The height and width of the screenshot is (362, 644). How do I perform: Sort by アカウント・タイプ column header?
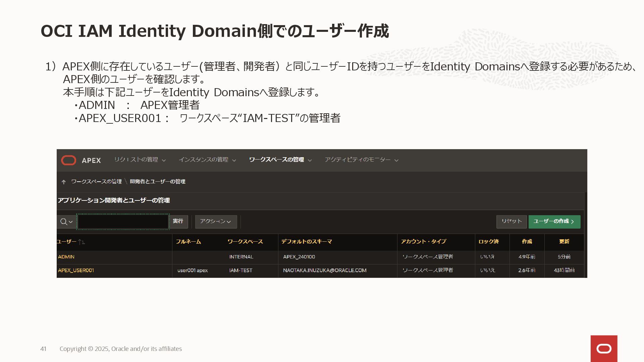(x=424, y=242)
